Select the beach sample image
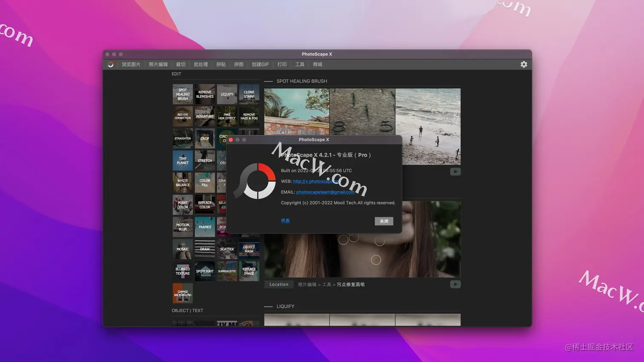Image resolution: width=644 pixels, height=362 pixels. (428, 126)
